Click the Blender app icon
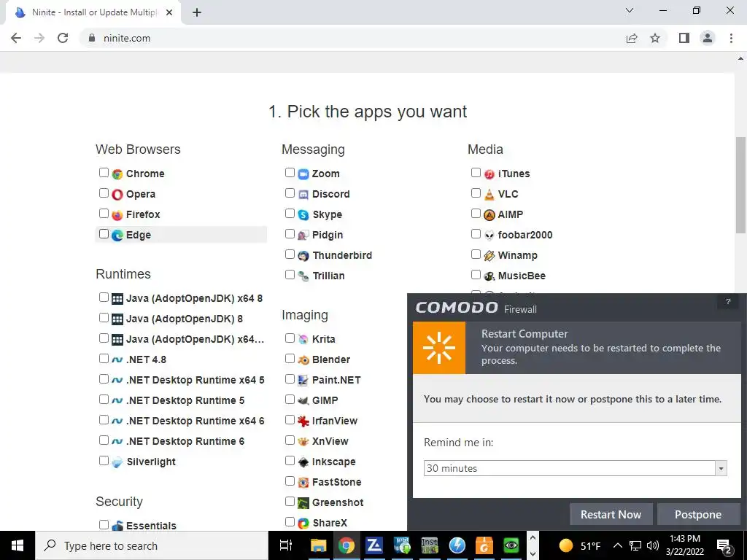This screenshot has width=747, height=560. coord(303,360)
